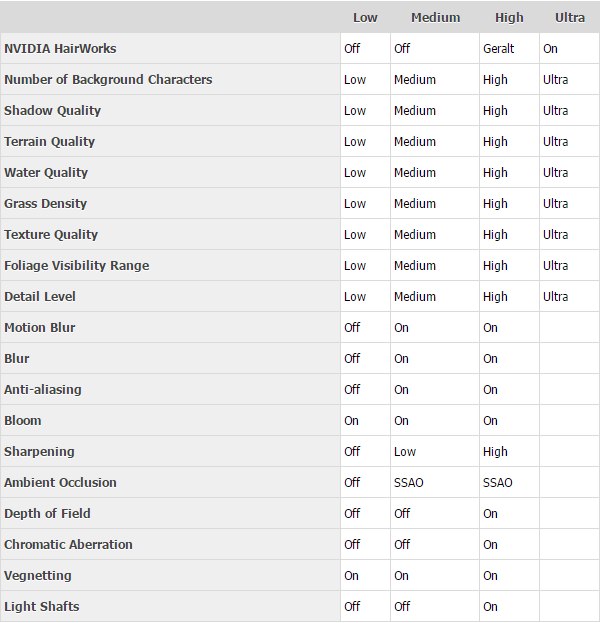The image size is (600, 623).
Task: Select the Texture Quality row label
Action: point(51,234)
